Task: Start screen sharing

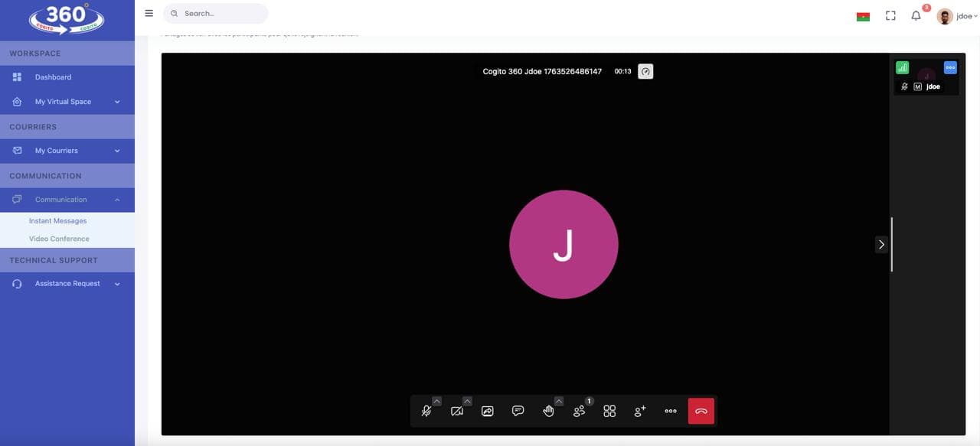Action: [x=488, y=412]
